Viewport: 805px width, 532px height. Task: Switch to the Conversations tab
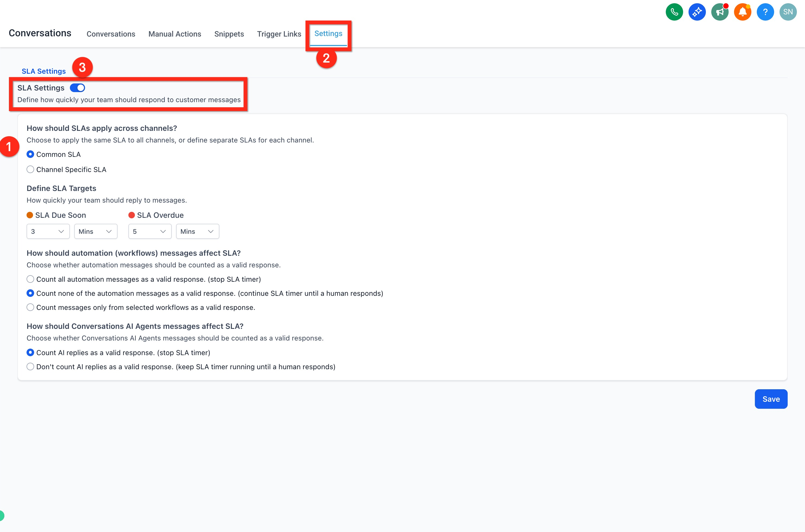111,34
